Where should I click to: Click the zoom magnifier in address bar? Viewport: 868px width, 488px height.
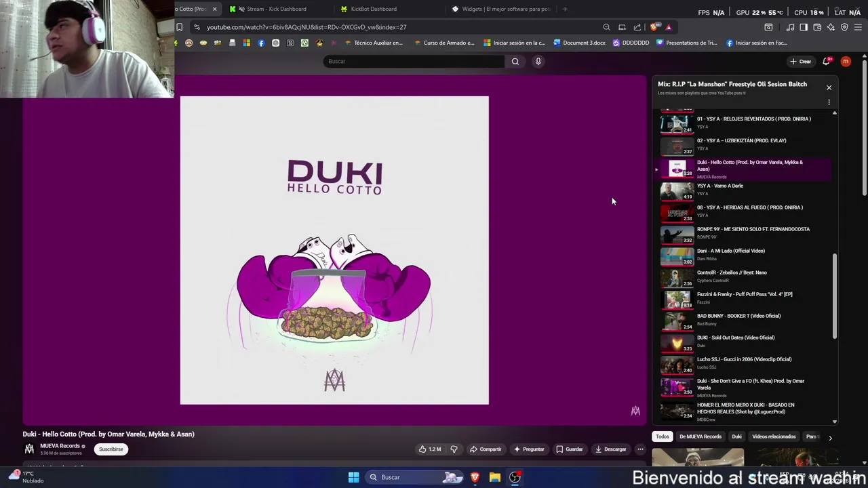coord(606,27)
